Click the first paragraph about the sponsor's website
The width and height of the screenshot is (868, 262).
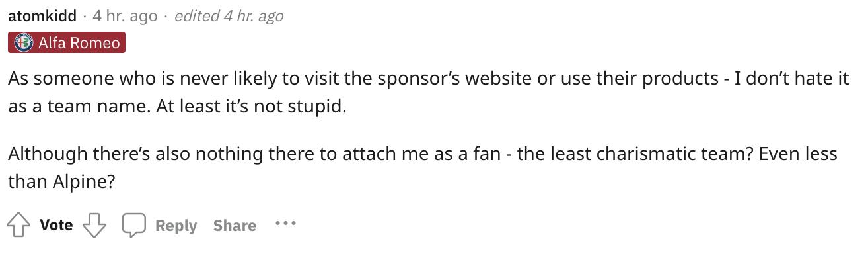(x=428, y=92)
